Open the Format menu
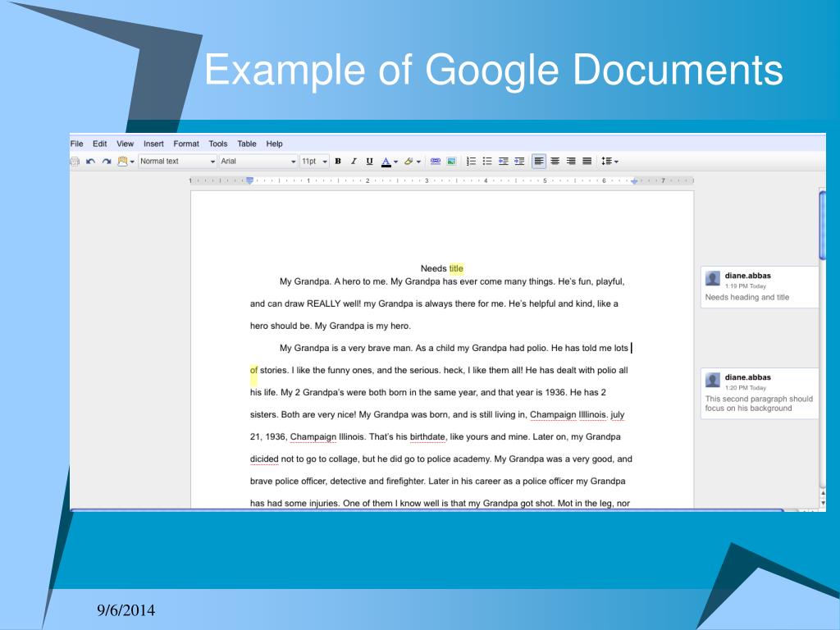The image size is (840, 630). click(186, 144)
